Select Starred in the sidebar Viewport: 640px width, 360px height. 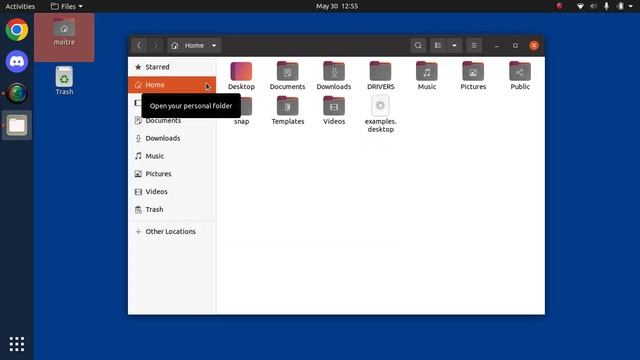[x=172, y=67]
